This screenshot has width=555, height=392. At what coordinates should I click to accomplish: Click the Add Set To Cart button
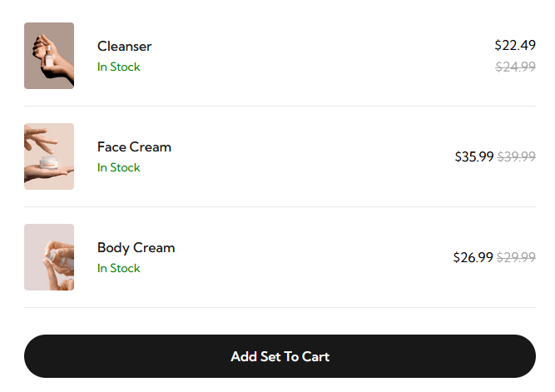[x=280, y=356]
